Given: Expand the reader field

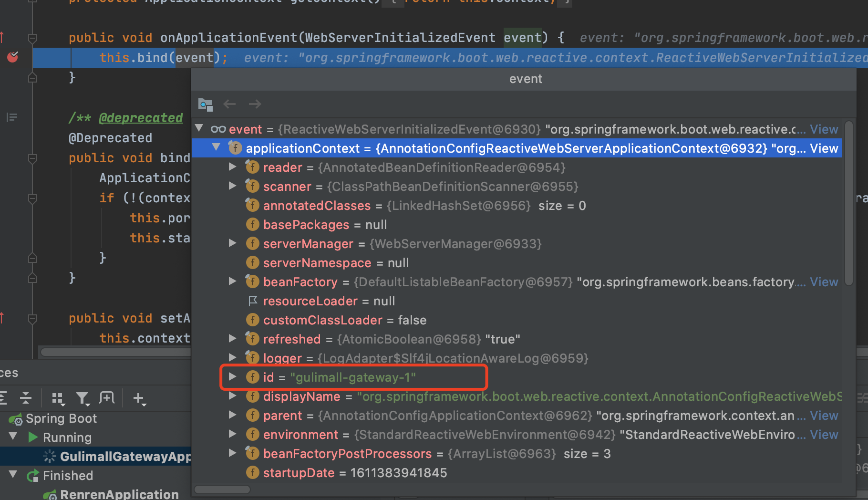Looking at the screenshot, I should [233, 167].
